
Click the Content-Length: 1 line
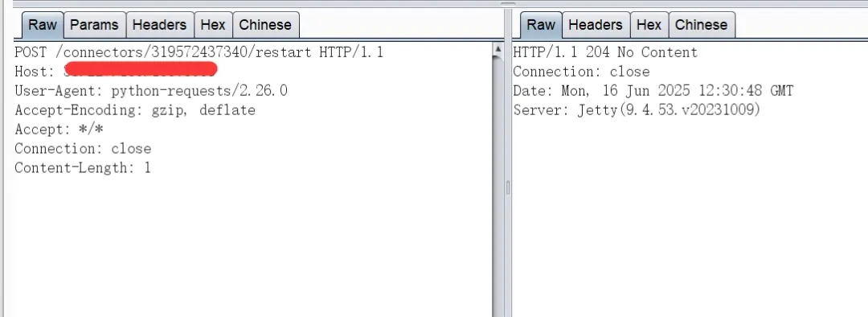[83, 167]
